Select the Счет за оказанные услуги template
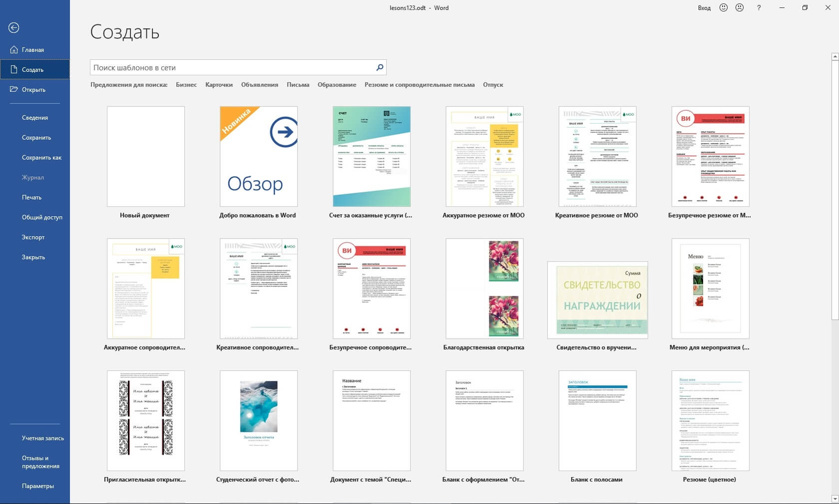839x504 pixels. 372,156
